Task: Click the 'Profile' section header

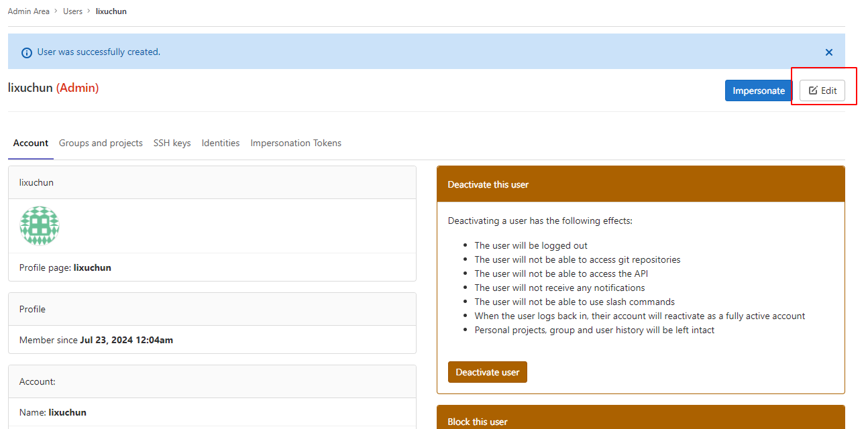Action: 212,309
